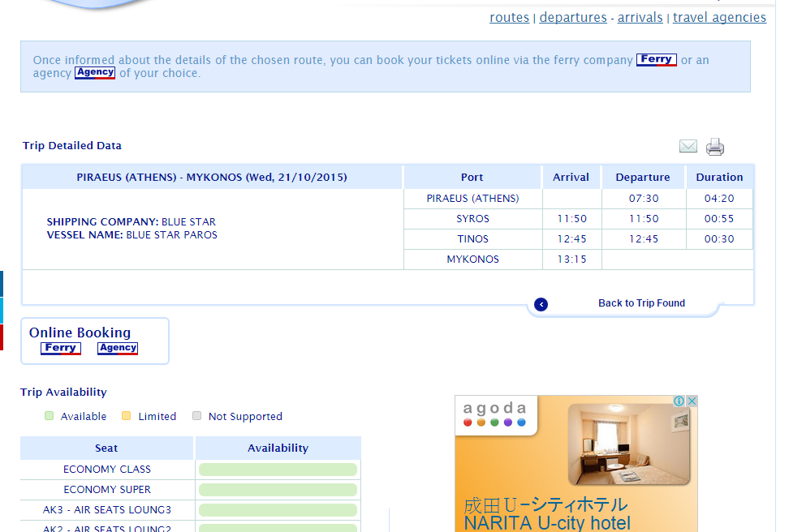The width and height of the screenshot is (789, 532).
Task: Click the Ferry badge in the info banner
Action: pos(656,60)
